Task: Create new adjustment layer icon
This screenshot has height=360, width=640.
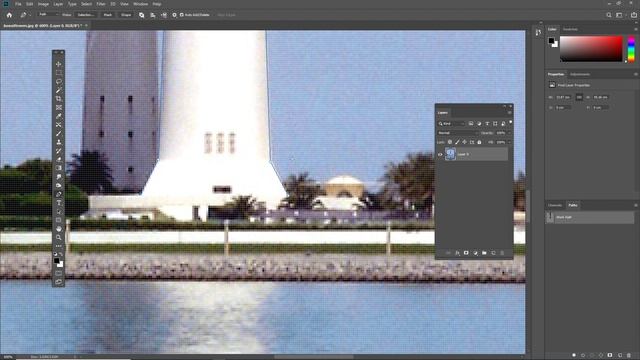Action: [x=475, y=253]
